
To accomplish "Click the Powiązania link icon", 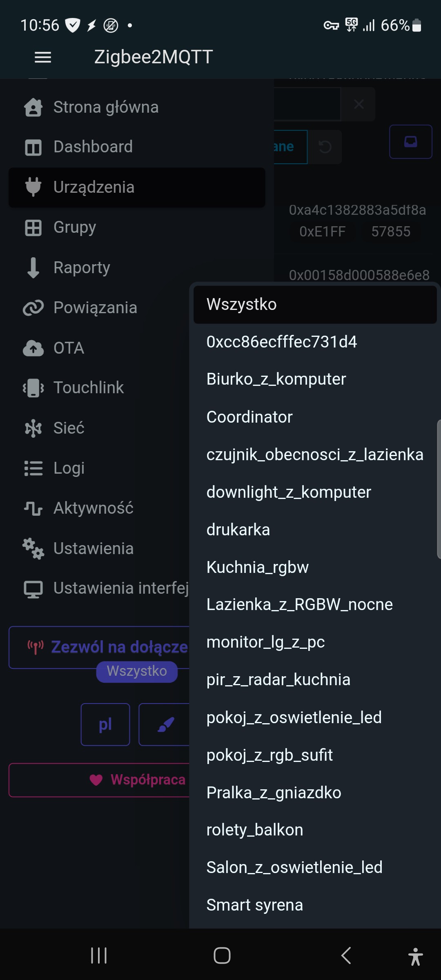I will pyautogui.click(x=33, y=308).
